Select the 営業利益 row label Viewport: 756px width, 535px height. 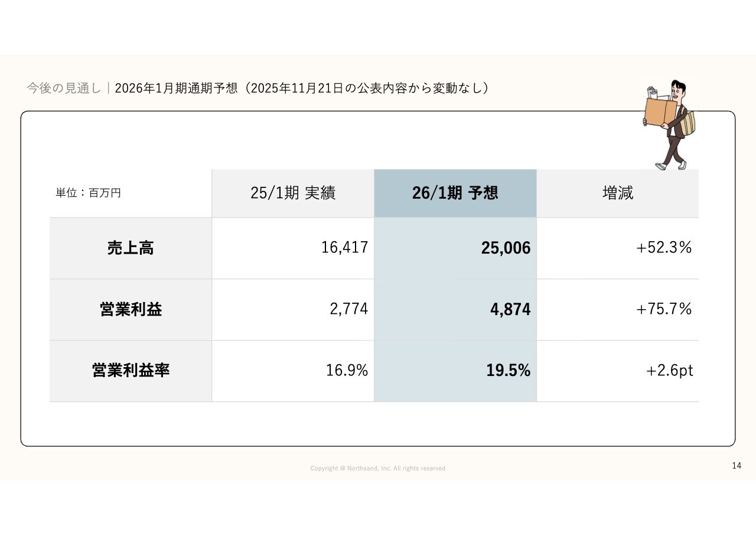tap(131, 310)
